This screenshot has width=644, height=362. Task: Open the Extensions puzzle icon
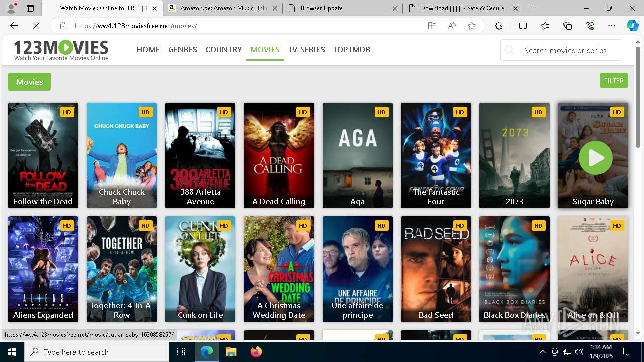pyautogui.click(x=499, y=26)
